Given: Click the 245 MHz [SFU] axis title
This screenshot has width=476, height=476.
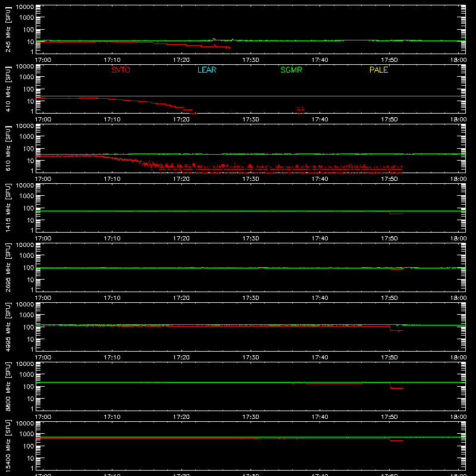Looking at the screenshot, I should (8, 29).
